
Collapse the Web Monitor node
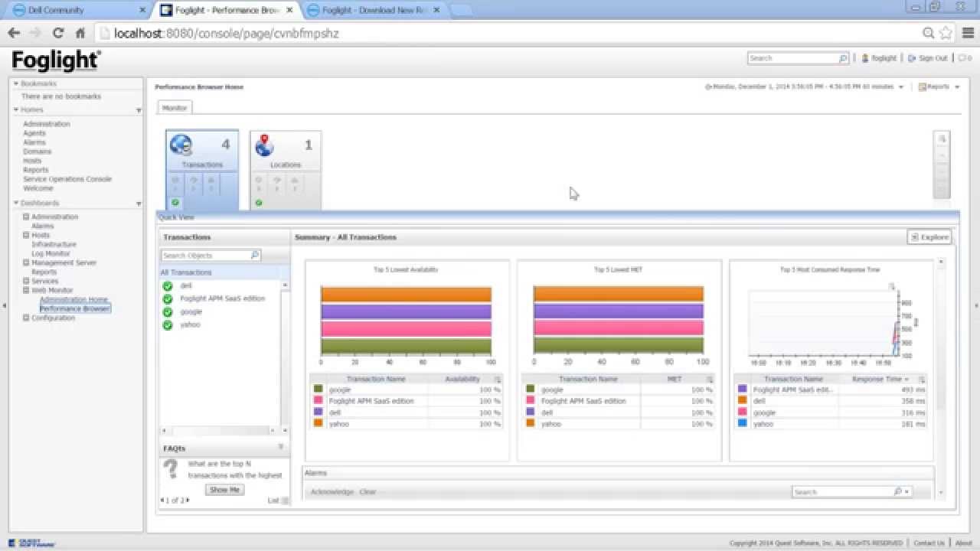point(26,291)
